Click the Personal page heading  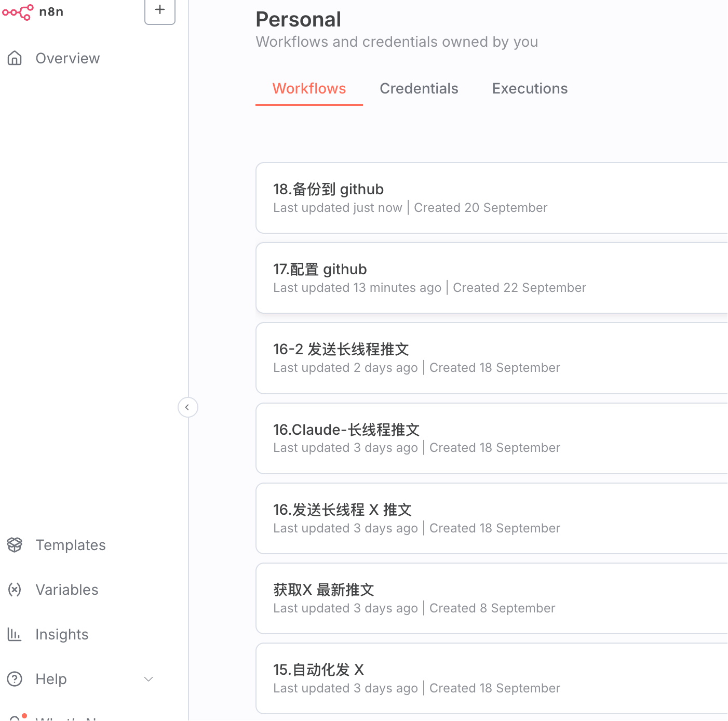click(298, 20)
